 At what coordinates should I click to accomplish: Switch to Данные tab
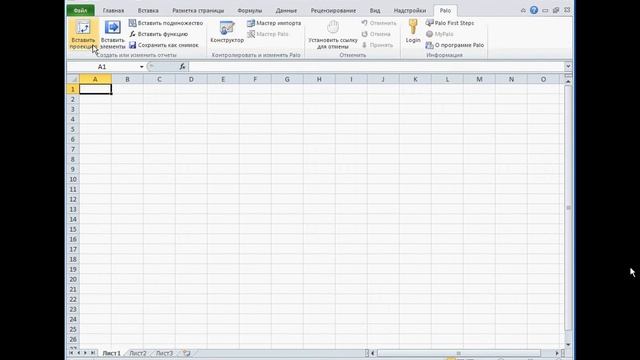[286, 11]
